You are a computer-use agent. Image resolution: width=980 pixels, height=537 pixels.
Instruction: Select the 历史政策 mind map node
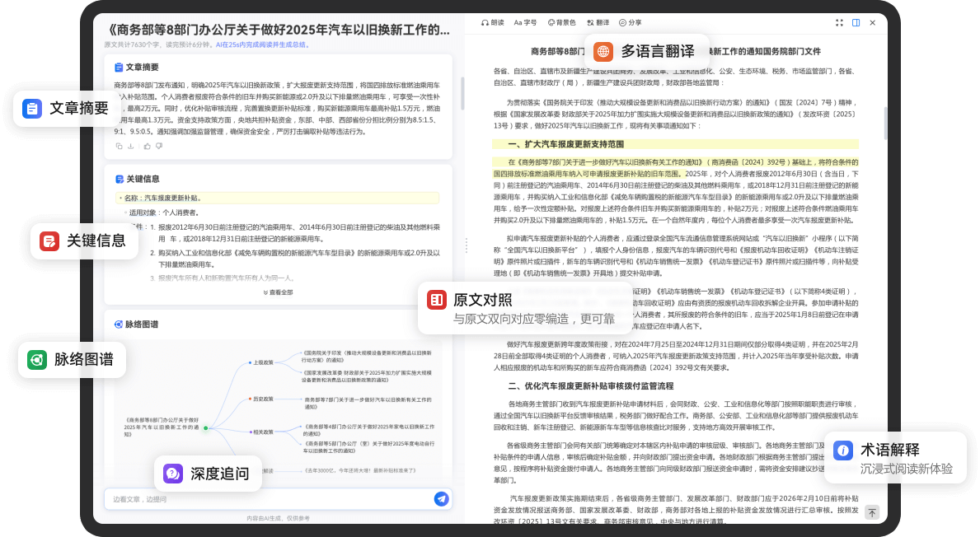(x=262, y=399)
